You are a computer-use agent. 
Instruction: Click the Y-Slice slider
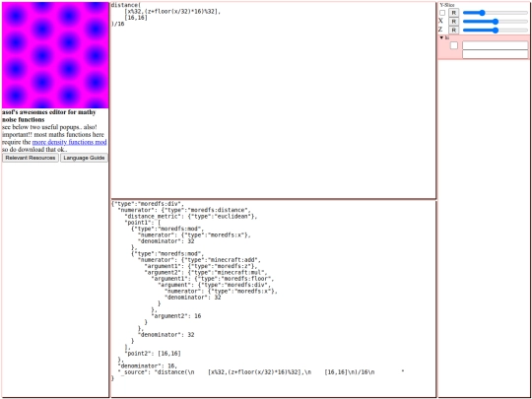(x=496, y=13)
